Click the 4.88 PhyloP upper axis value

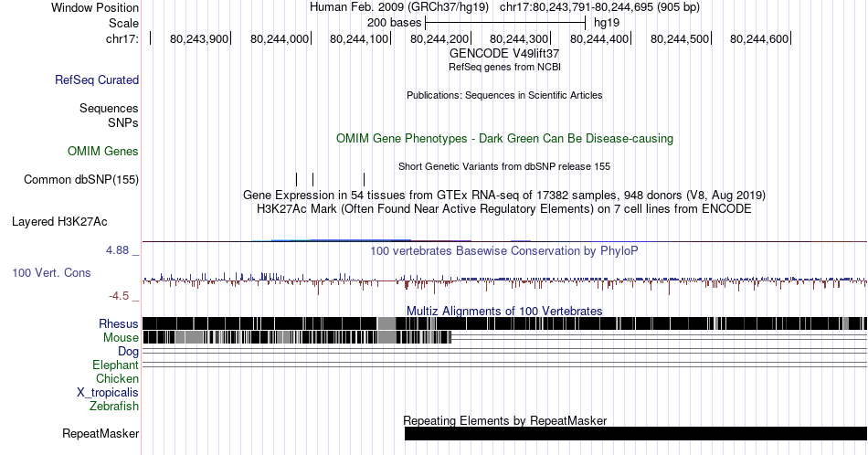(x=118, y=250)
